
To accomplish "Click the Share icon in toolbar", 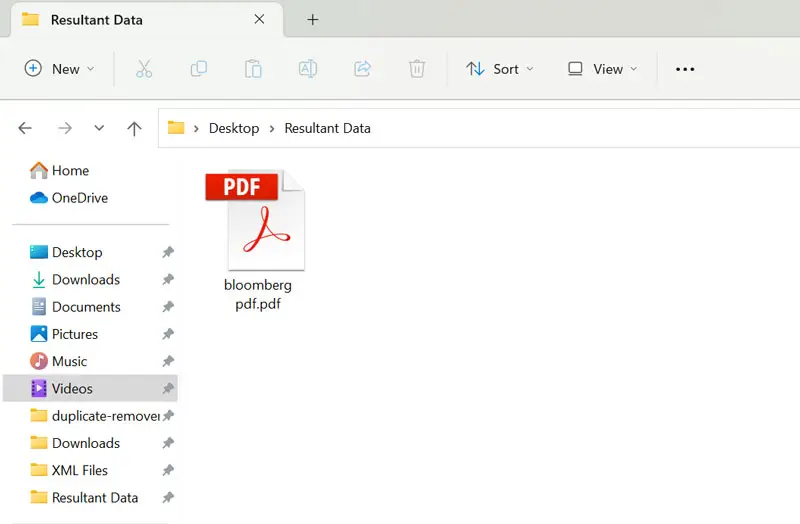I will pyautogui.click(x=363, y=69).
